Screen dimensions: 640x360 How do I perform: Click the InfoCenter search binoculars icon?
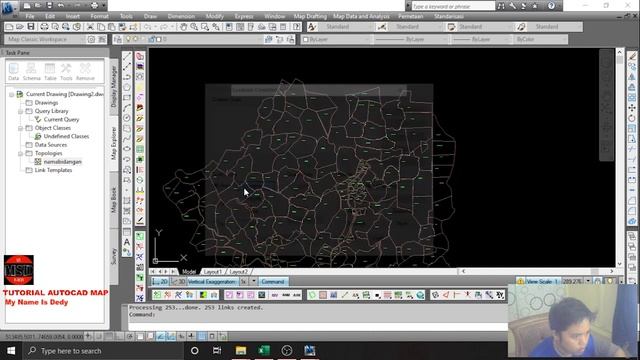coord(501,6)
